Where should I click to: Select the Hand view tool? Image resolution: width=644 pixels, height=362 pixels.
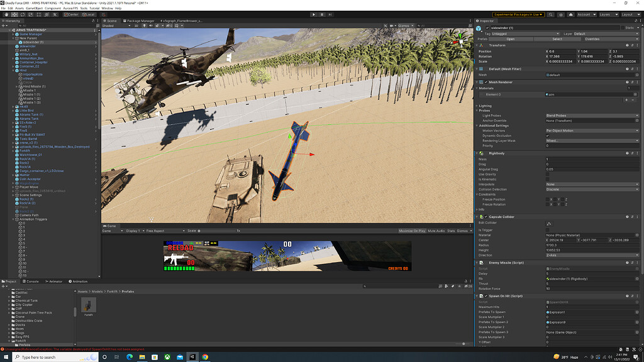[6, 14]
